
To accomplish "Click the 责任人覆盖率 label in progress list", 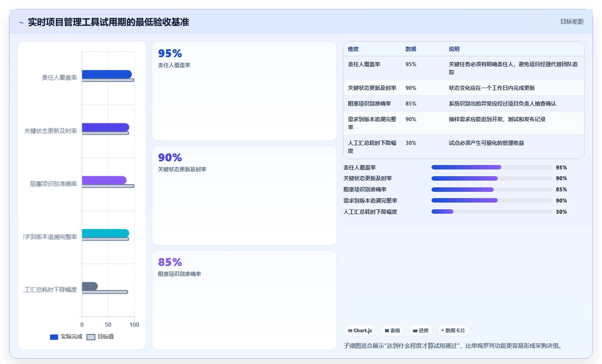I will 359,168.
